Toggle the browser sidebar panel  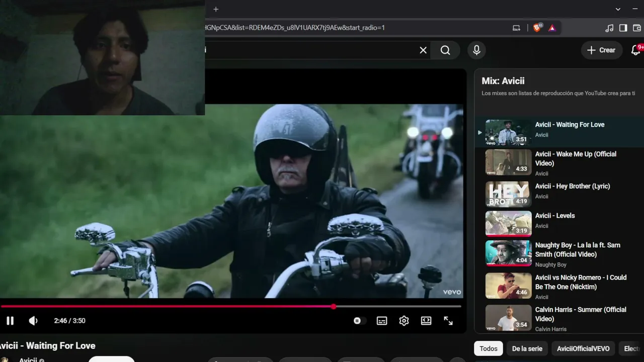[623, 28]
